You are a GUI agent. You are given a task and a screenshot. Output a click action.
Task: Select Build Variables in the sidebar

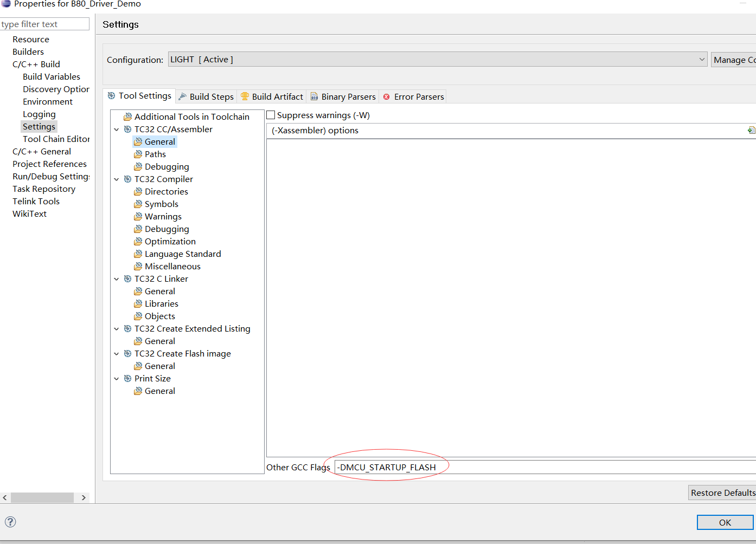(x=52, y=76)
